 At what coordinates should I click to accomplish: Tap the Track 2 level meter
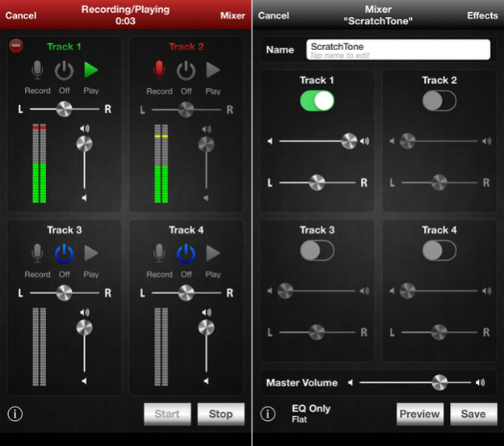click(x=161, y=164)
